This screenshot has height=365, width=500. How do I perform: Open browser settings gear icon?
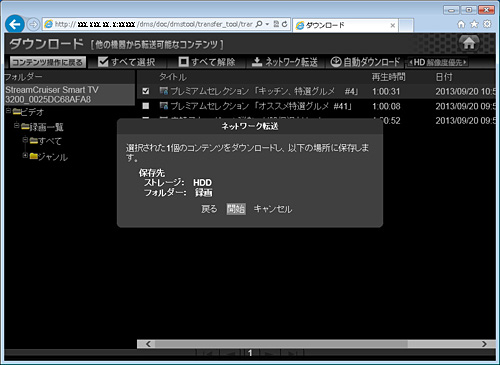pos(487,24)
